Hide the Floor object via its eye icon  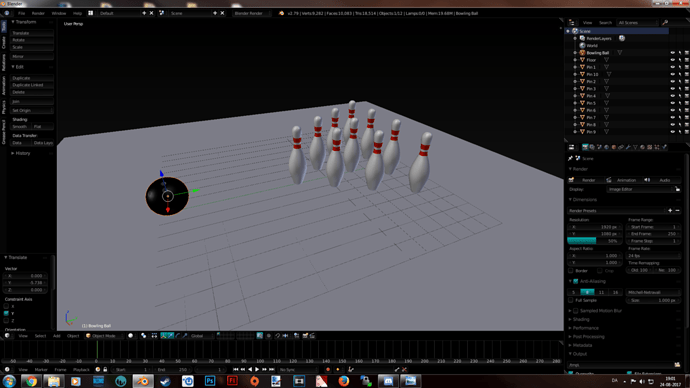tap(672, 60)
